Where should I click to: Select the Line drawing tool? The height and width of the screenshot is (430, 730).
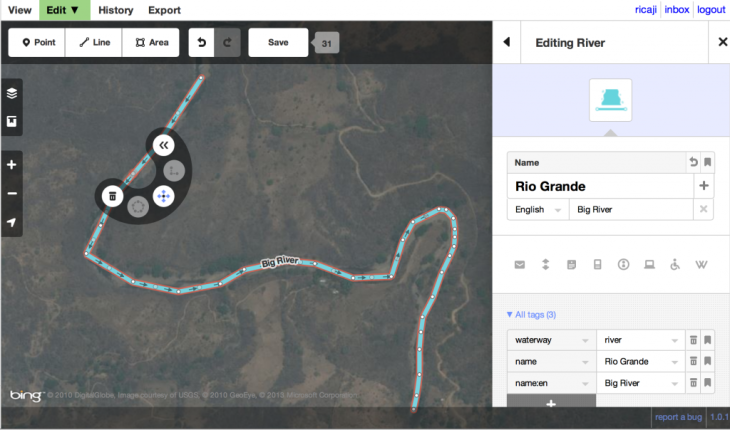click(94, 42)
